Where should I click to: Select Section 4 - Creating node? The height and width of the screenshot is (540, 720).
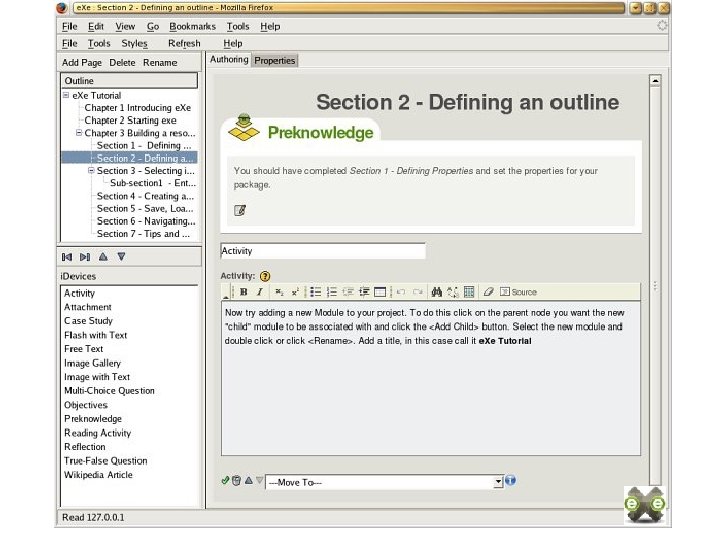tap(145, 196)
